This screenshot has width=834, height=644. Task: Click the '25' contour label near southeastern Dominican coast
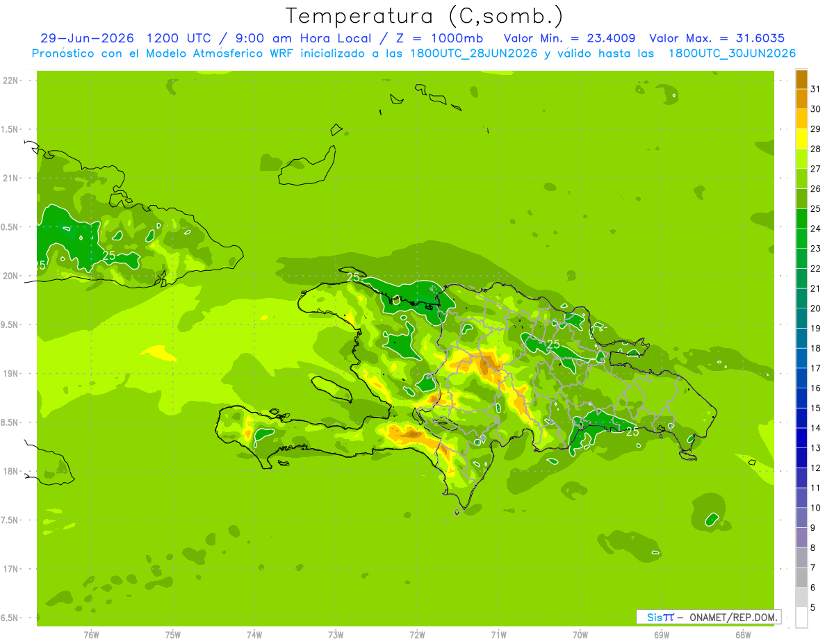tap(632, 431)
